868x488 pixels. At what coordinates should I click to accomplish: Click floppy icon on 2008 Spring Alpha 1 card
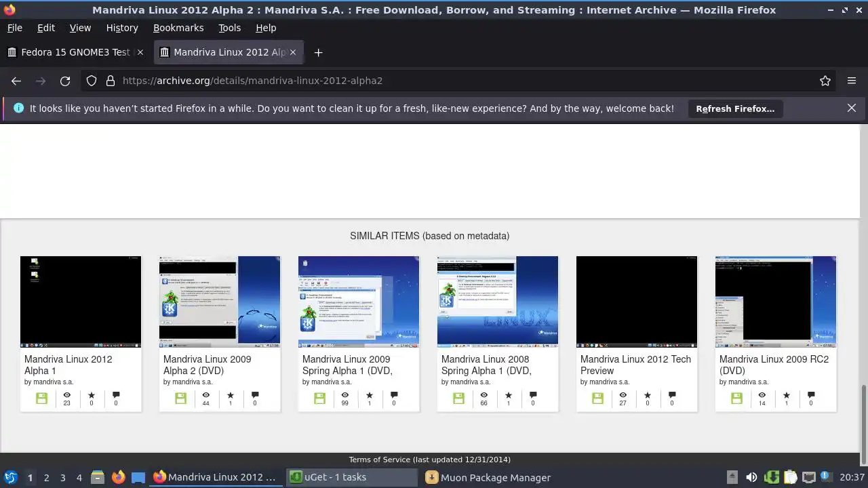point(458,399)
